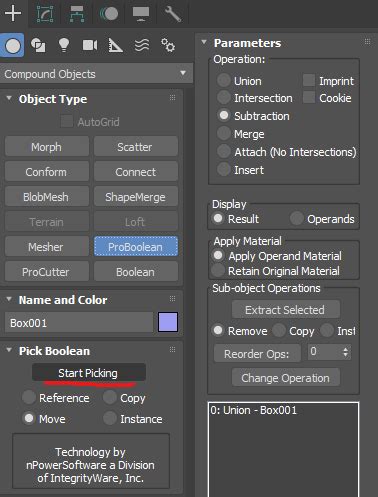Click the Extract Selected button
This screenshot has height=497, width=378.
pos(286,310)
